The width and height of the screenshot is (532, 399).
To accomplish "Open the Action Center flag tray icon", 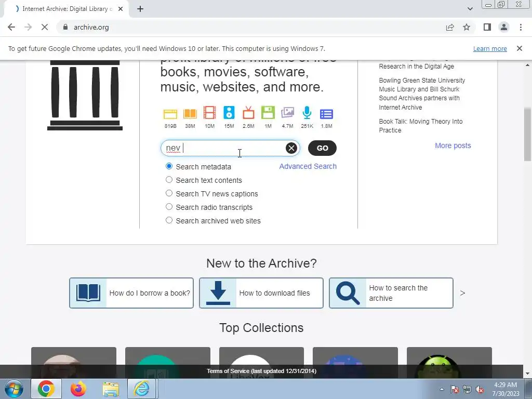I will pyautogui.click(x=455, y=390).
